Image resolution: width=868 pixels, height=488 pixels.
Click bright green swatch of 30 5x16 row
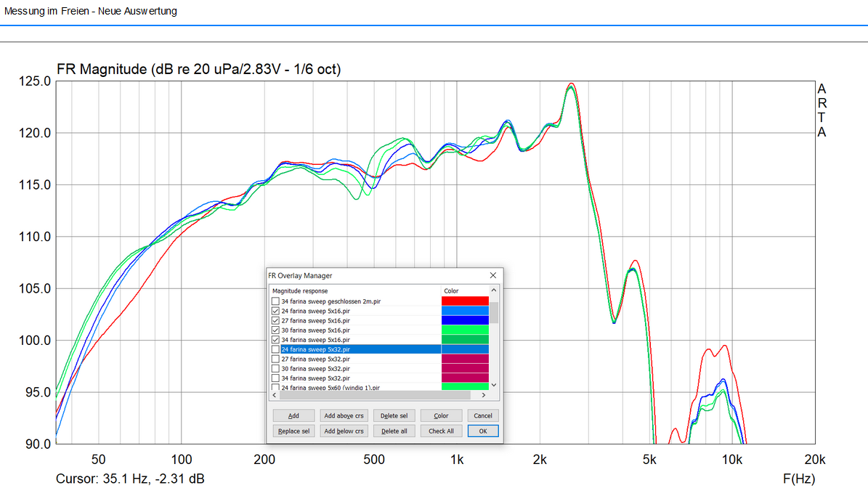coord(465,330)
